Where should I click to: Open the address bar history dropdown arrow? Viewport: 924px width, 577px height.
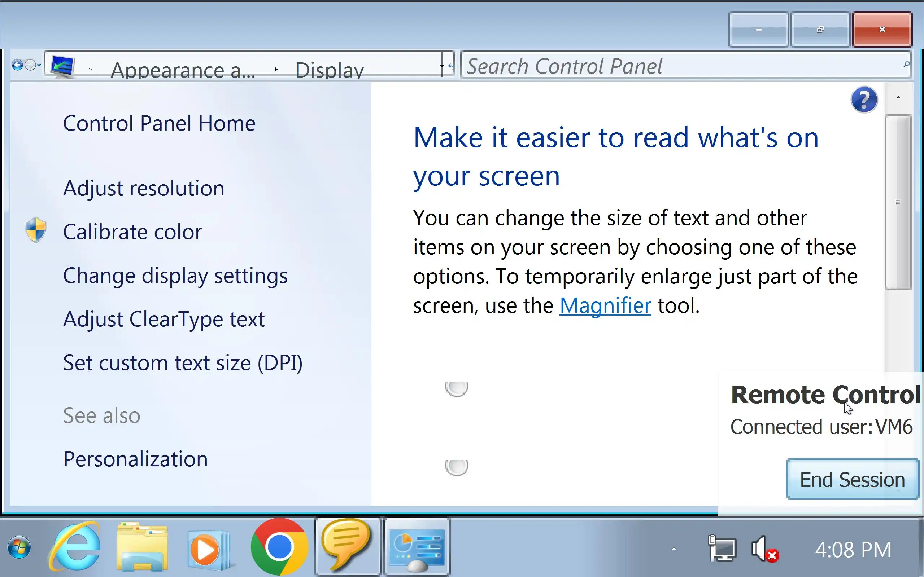click(442, 66)
